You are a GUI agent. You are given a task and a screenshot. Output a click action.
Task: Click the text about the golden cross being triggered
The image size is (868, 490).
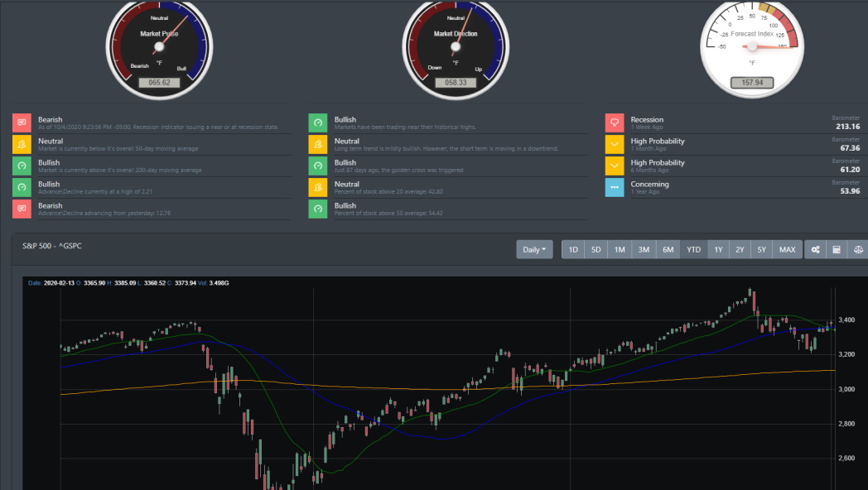[x=398, y=171]
